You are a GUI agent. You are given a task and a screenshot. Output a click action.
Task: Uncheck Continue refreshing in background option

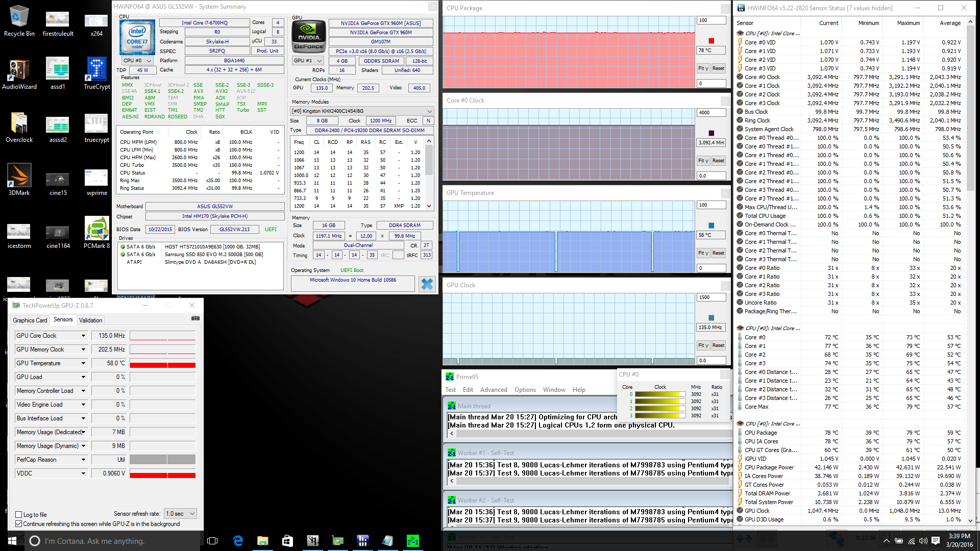click(x=19, y=524)
